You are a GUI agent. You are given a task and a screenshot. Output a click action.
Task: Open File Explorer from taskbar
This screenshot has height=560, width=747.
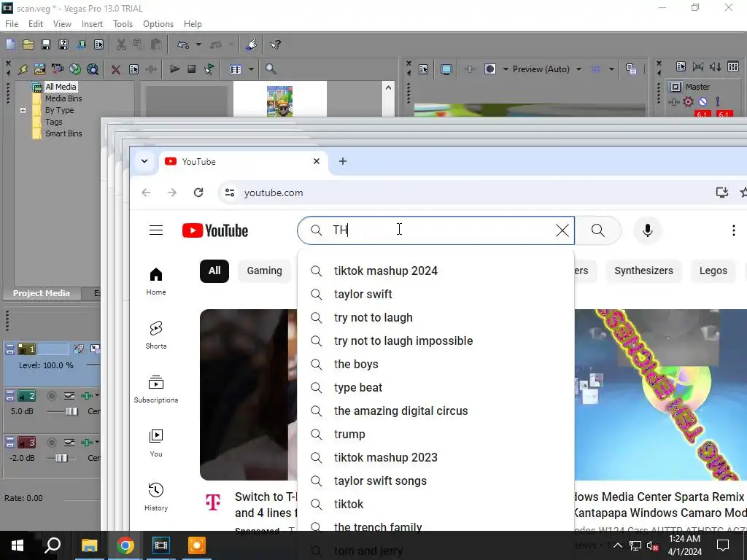(x=89, y=545)
